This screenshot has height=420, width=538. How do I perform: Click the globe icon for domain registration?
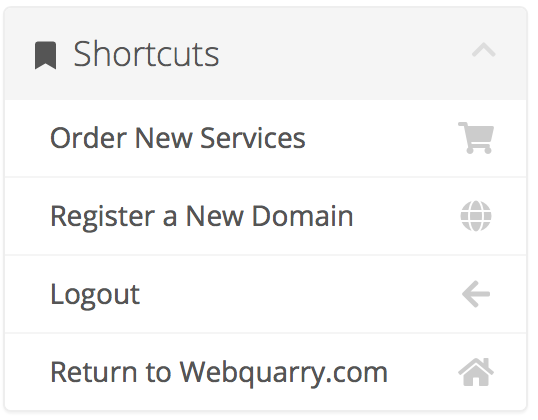point(476,216)
